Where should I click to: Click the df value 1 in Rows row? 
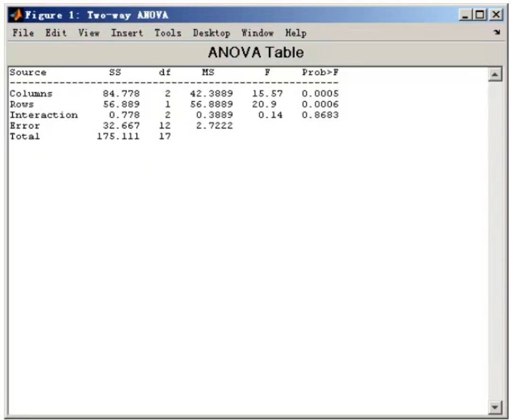point(168,104)
